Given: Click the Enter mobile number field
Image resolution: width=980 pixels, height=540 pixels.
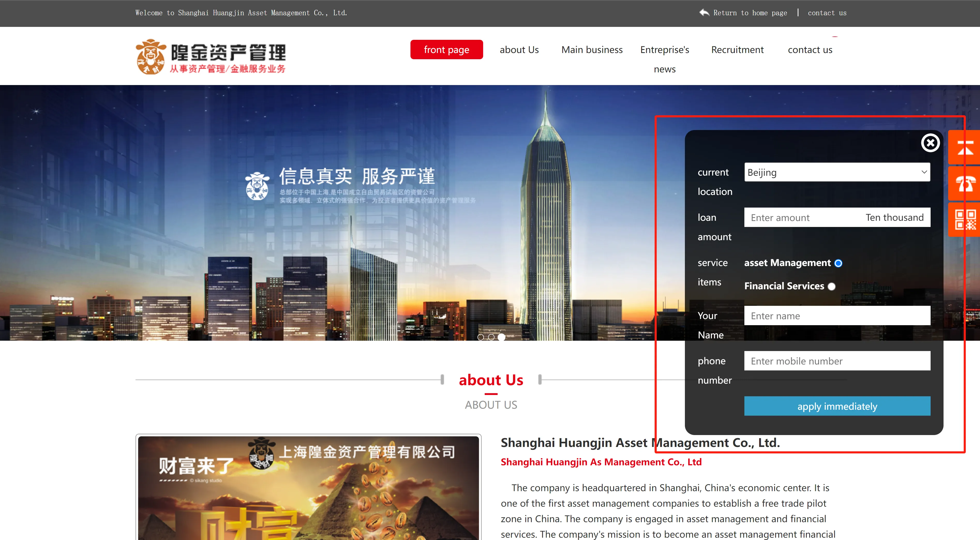Looking at the screenshot, I should click(x=837, y=361).
